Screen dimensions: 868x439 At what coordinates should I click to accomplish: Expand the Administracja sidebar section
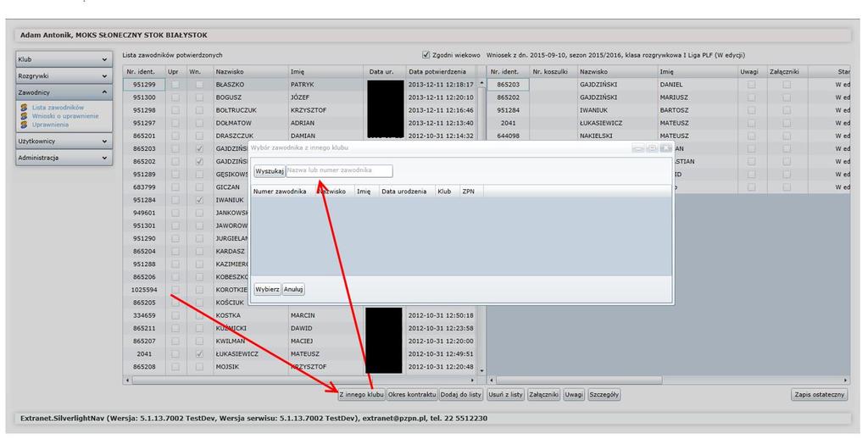pyautogui.click(x=64, y=158)
